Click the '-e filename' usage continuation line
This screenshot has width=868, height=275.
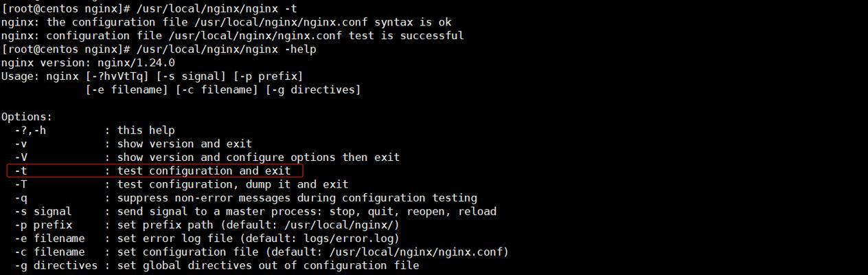(x=223, y=89)
